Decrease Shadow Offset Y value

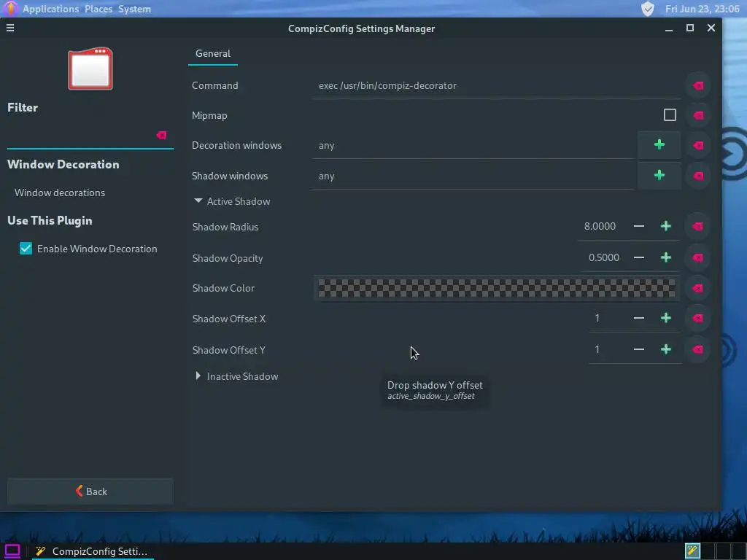point(639,349)
